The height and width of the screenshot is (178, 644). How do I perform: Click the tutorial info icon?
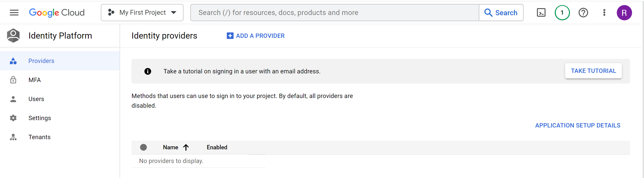(x=148, y=71)
